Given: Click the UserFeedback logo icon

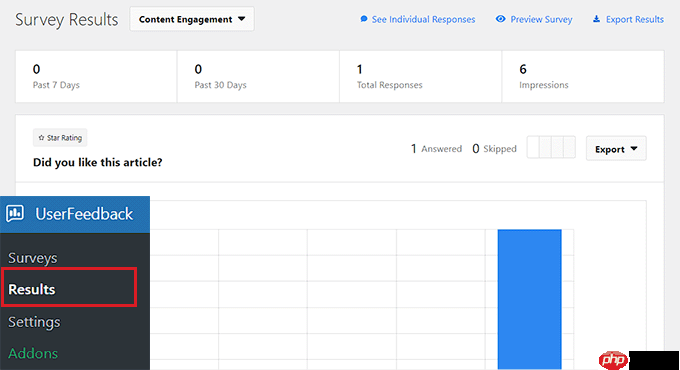Looking at the screenshot, I should (x=15, y=213).
